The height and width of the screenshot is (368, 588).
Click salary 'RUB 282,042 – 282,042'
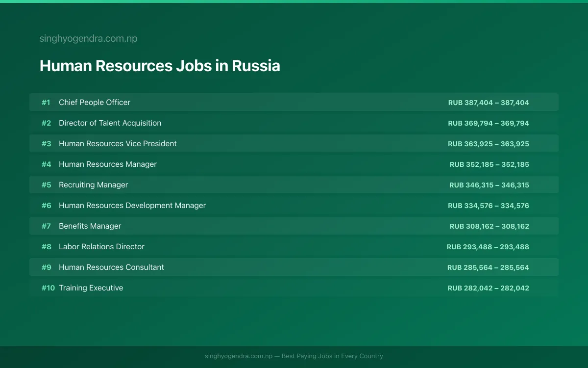tap(489, 288)
